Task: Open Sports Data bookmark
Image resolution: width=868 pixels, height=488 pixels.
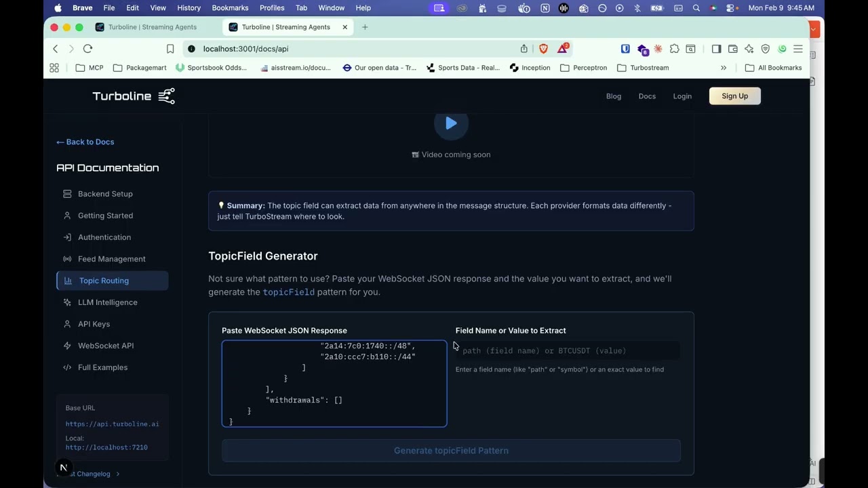Action: coord(463,68)
